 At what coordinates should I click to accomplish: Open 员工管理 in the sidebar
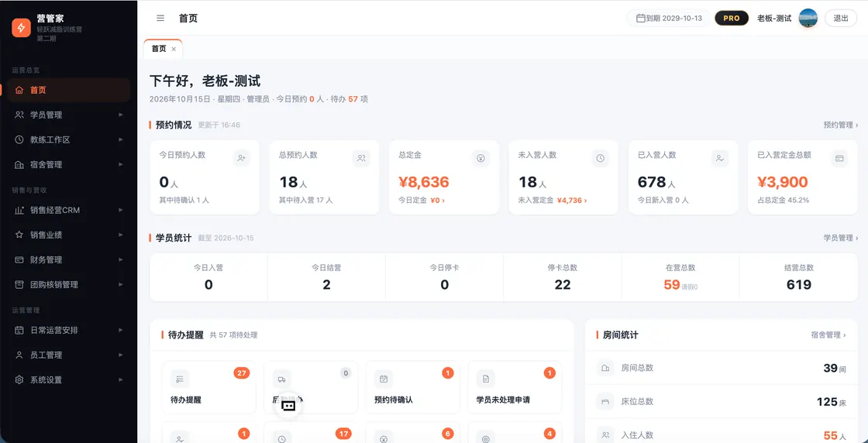click(x=69, y=355)
